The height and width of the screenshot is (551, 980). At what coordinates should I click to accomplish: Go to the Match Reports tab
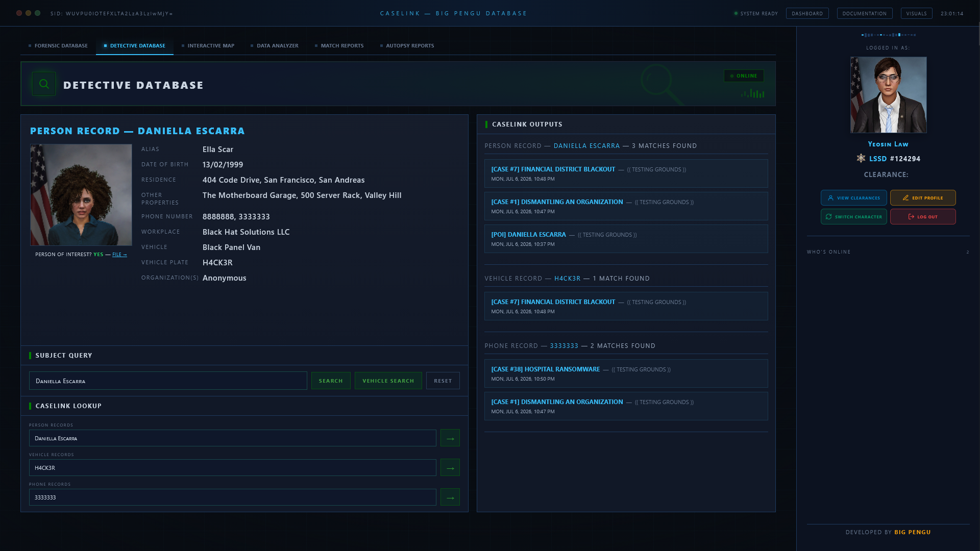pos(339,46)
